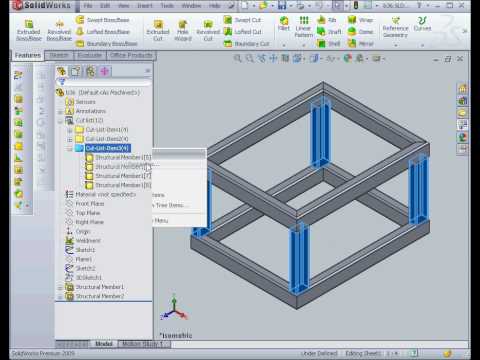Collapse the Cut list node
Image resolution: width=480 pixels, height=360 pixels.
pyautogui.click(x=60, y=120)
